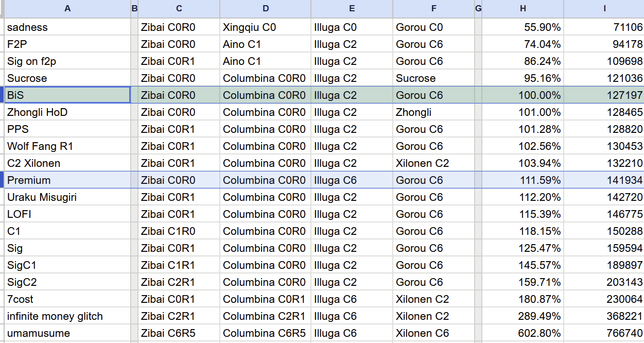Select the column I header
The image size is (644, 343).
[604, 9]
